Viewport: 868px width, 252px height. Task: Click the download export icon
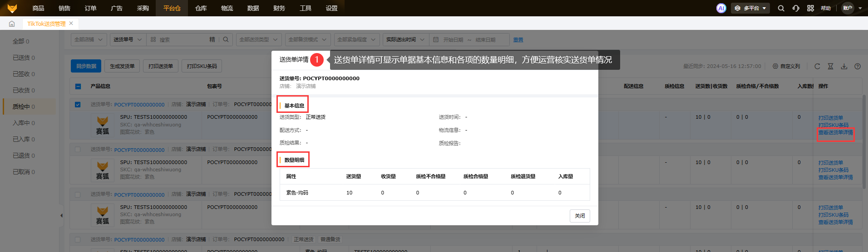pos(844,66)
